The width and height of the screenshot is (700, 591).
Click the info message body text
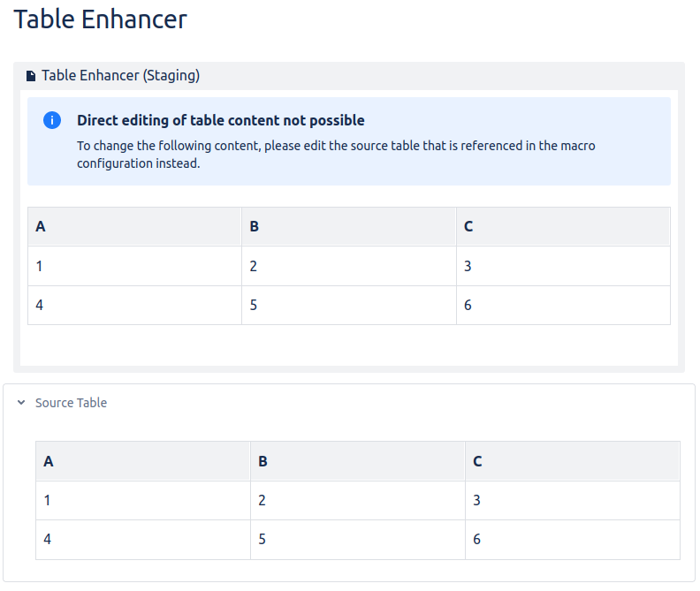point(336,154)
